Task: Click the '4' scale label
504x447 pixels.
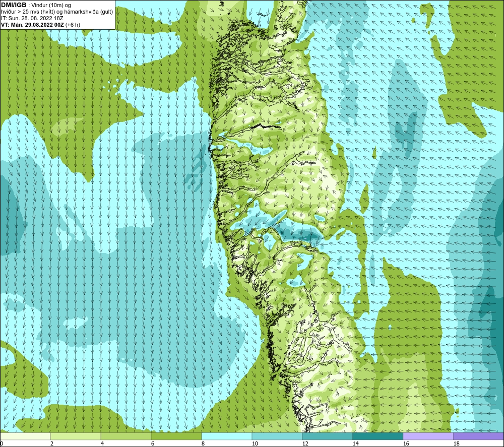Action: pos(102,443)
